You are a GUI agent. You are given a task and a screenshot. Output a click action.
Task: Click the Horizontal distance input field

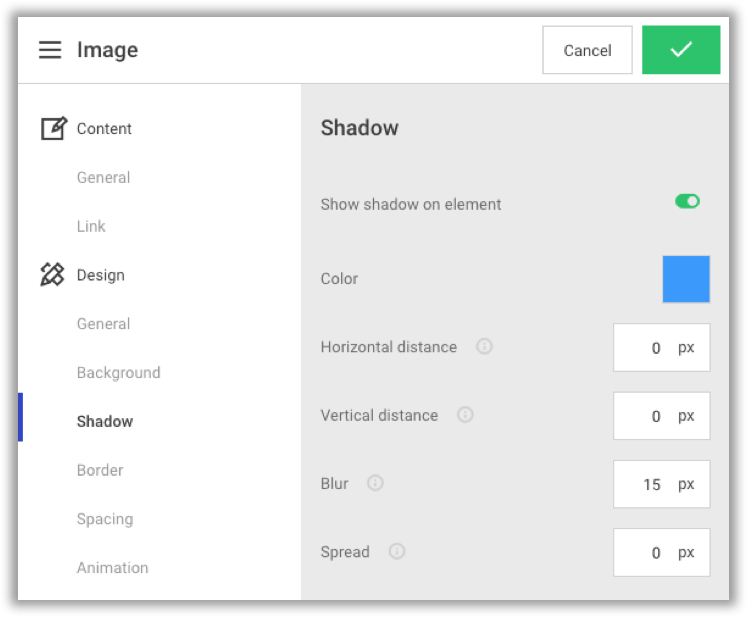(x=661, y=347)
